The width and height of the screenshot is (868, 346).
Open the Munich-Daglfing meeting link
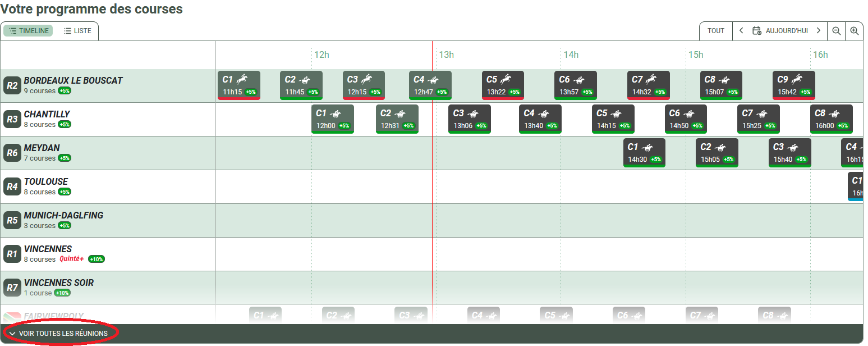click(63, 216)
